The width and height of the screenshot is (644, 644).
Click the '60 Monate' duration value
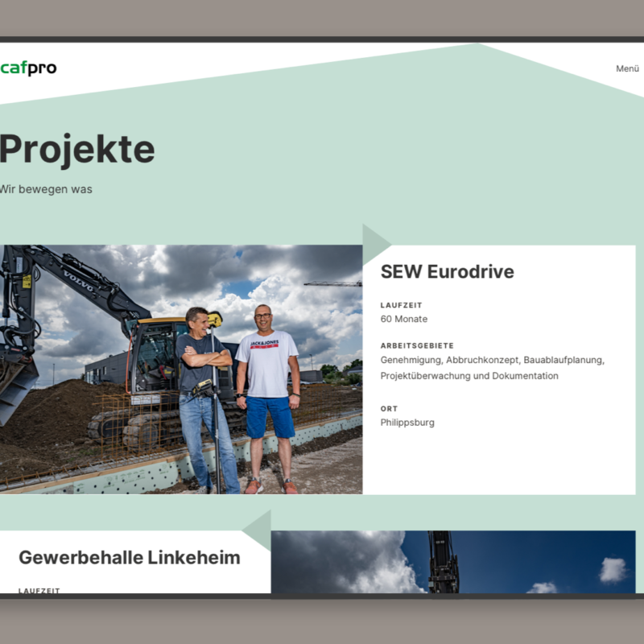(404, 319)
